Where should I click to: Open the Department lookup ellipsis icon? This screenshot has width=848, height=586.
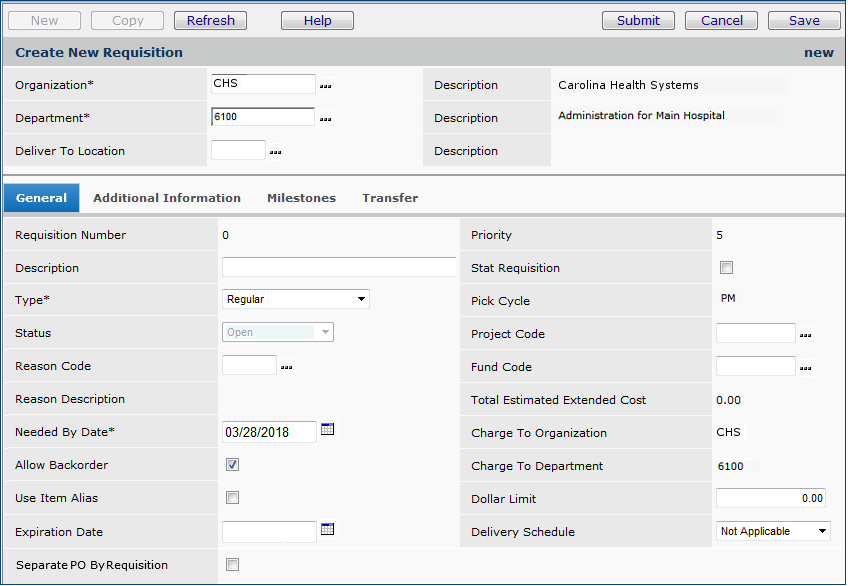[x=325, y=120]
